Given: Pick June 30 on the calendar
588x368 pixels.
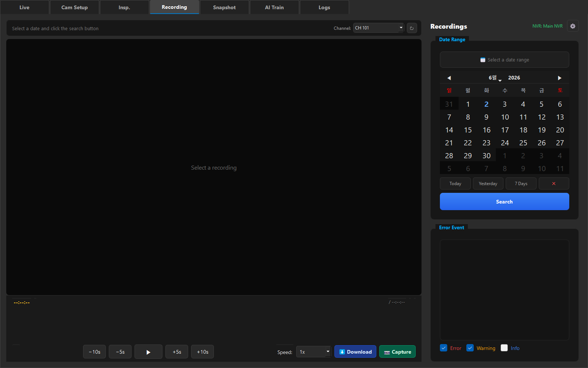Looking at the screenshot, I should click(x=486, y=156).
